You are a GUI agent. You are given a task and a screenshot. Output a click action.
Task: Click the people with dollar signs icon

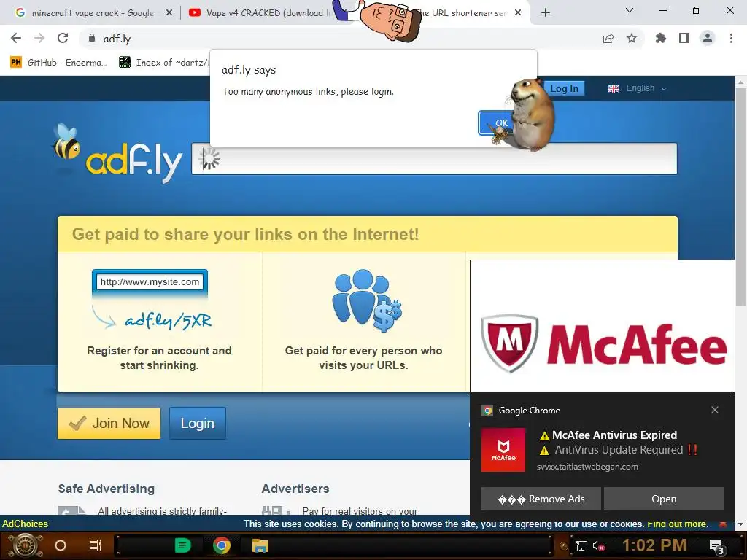point(366,300)
